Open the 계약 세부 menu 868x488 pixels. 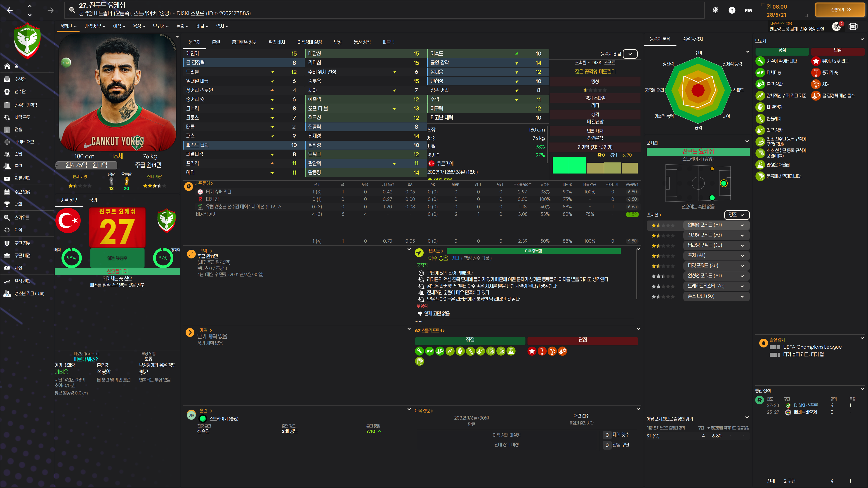[x=95, y=26]
